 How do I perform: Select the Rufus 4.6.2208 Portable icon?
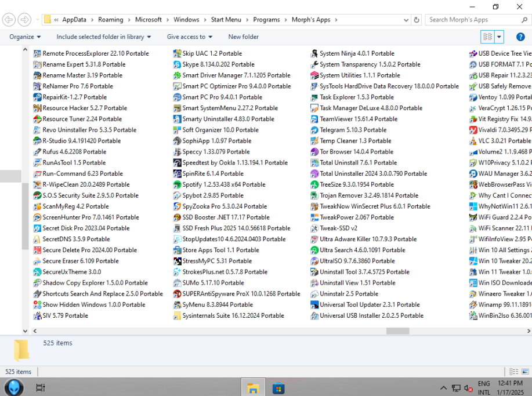pyautogui.click(x=37, y=152)
